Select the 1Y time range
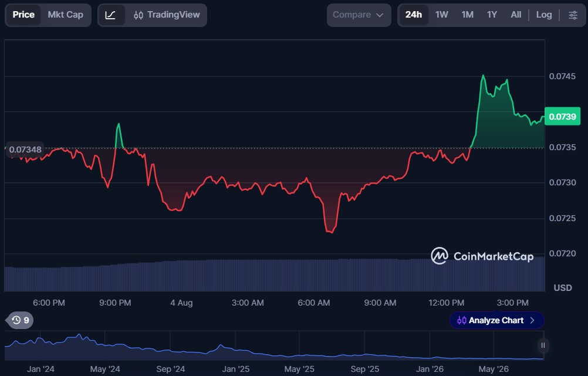 click(x=492, y=15)
